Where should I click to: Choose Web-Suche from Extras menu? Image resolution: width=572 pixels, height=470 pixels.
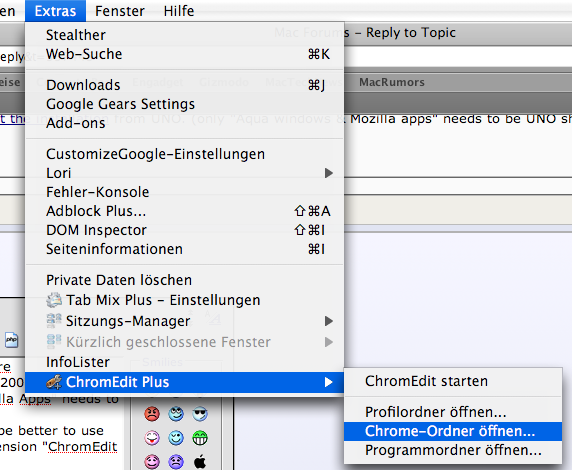click(x=185, y=54)
